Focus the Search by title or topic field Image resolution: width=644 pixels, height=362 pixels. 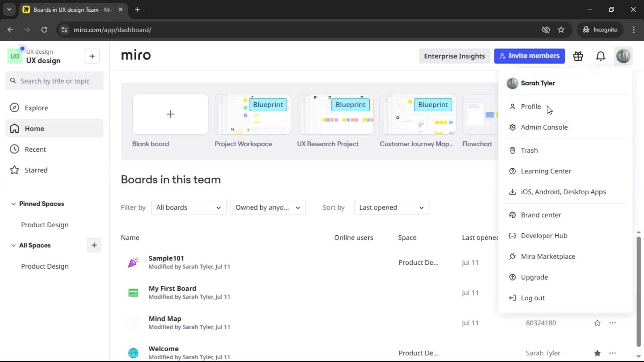point(54,81)
